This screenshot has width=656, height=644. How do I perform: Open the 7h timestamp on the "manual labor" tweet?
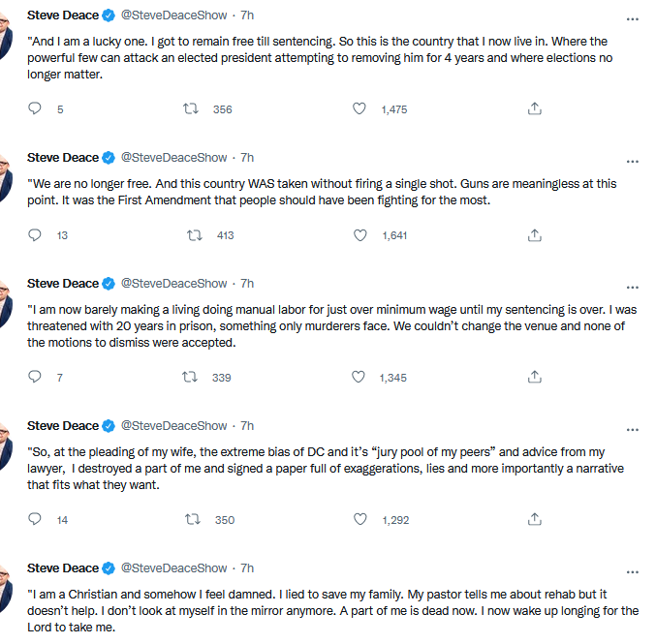247,283
